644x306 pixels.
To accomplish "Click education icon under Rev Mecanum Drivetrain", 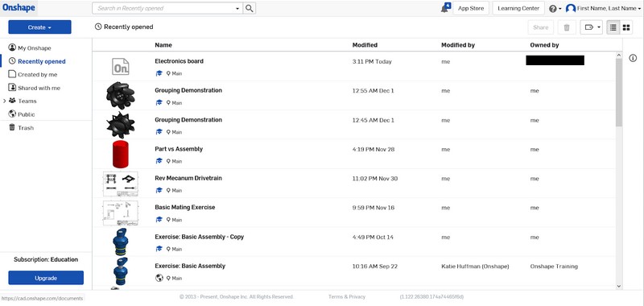I will click(159, 190).
